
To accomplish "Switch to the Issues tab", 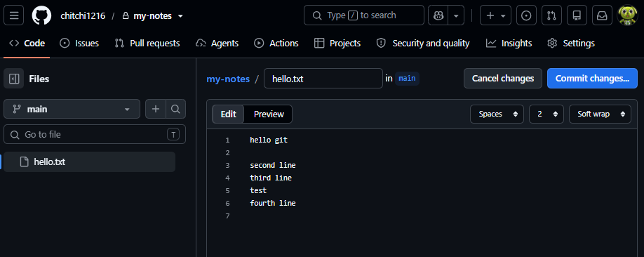I will click(79, 43).
